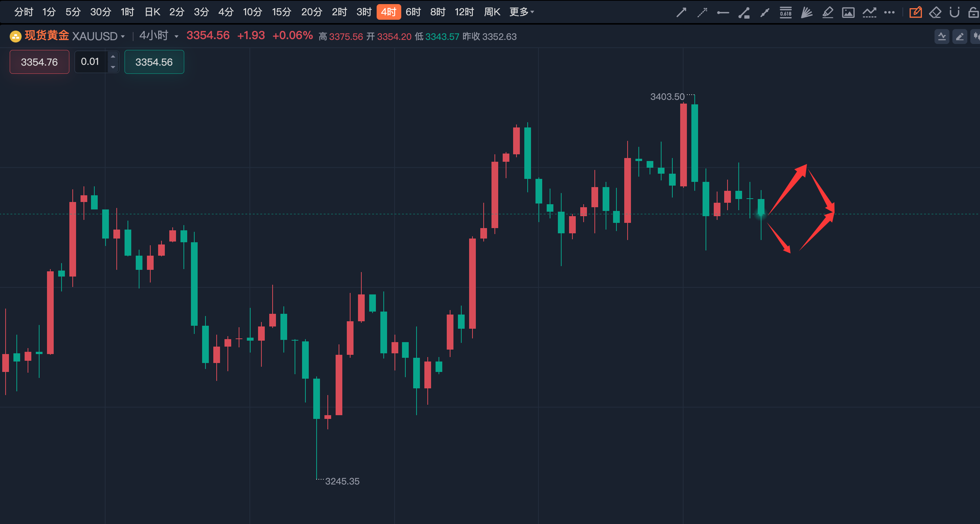980x524 pixels.
Task: Open the indicator line chart button
Action: 942,37
